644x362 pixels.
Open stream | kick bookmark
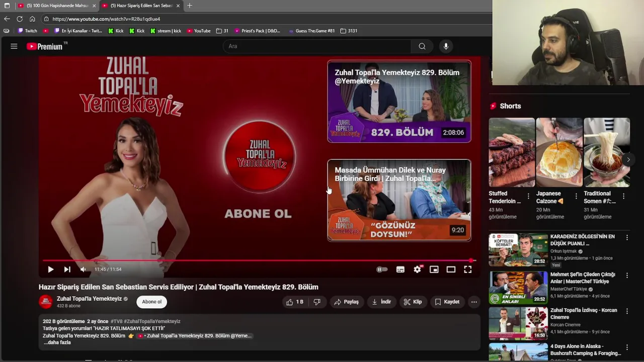point(166,31)
